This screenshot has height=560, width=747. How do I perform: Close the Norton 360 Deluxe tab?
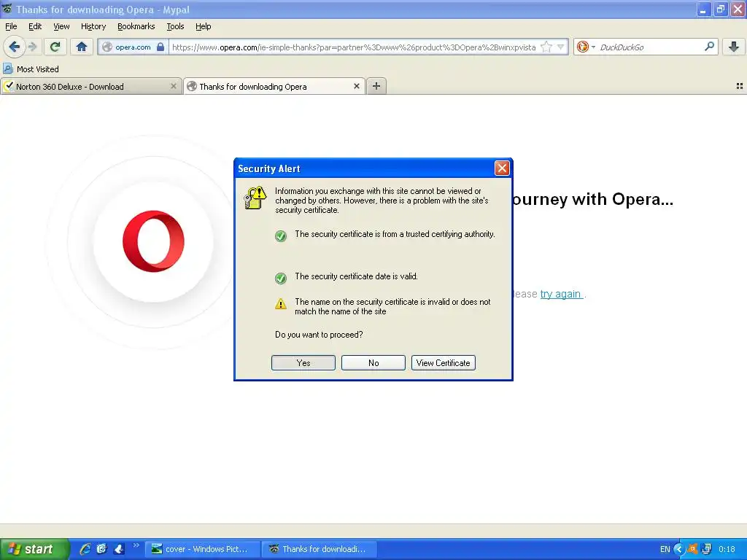[x=174, y=86]
